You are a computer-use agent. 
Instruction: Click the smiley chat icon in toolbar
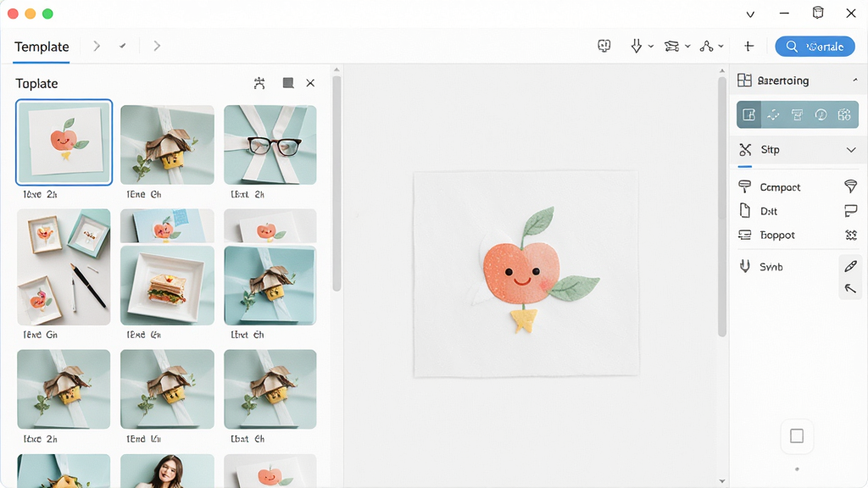click(604, 46)
